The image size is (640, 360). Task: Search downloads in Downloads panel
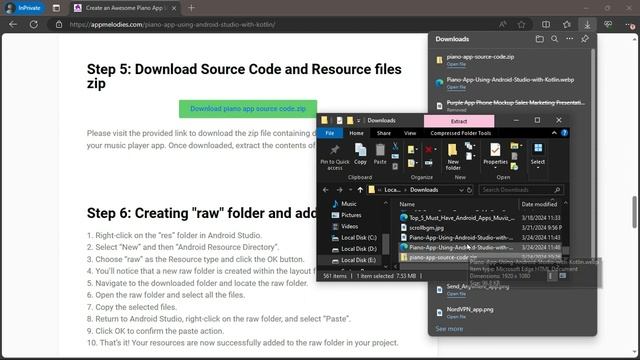point(554,39)
